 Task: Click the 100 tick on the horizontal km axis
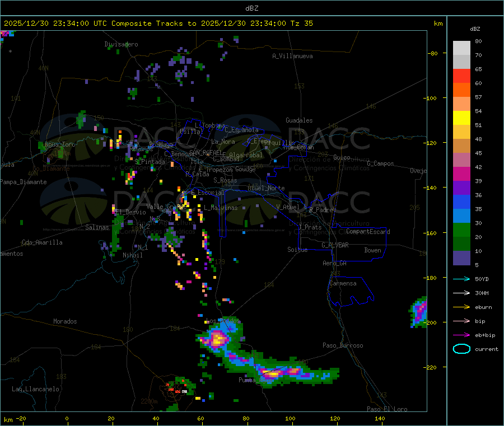pos(290,418)
